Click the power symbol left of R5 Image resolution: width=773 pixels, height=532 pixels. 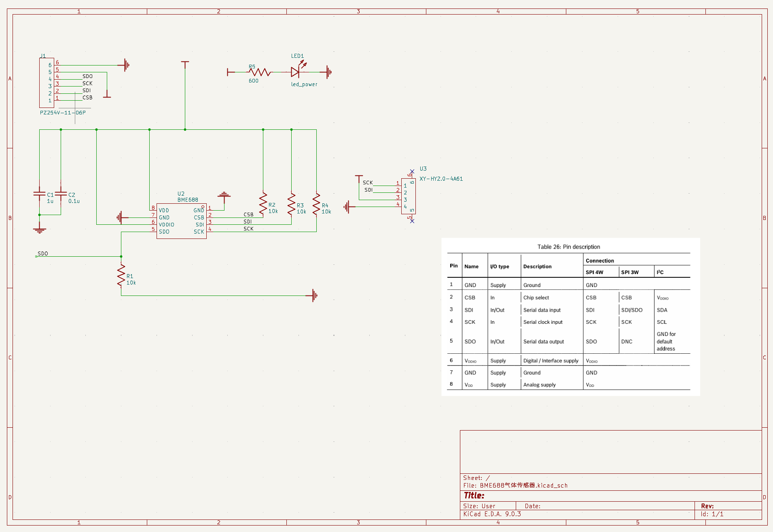[x=230, y=72]
